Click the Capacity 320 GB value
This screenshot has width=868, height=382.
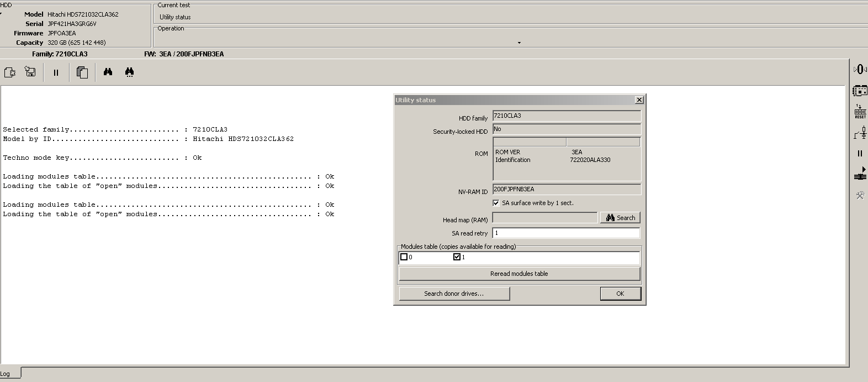tap(76, 43)
